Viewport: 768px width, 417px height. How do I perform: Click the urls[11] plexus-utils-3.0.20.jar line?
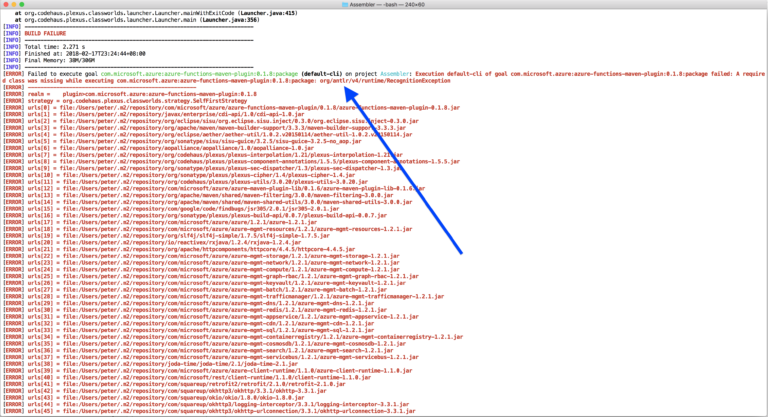click(x=186, y=182)
